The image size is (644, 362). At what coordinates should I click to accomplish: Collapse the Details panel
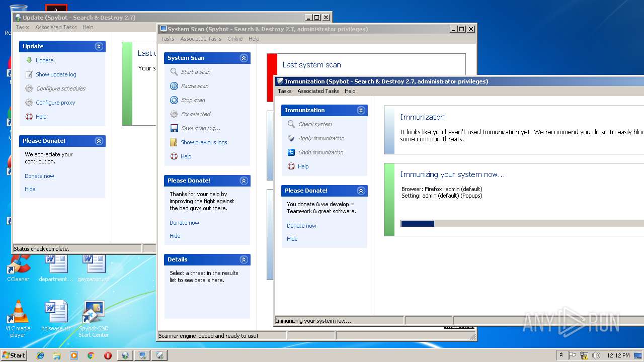click(x=244, y=259)
